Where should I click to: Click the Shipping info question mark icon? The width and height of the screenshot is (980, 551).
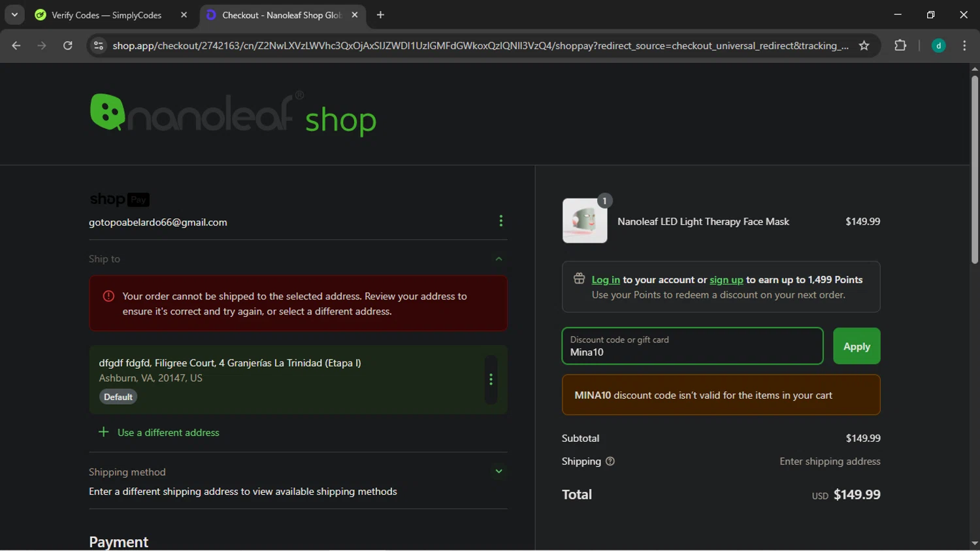tap(610, 461)
